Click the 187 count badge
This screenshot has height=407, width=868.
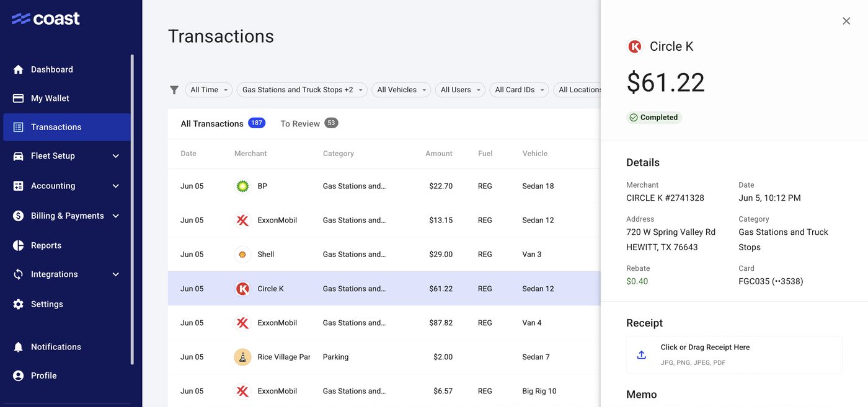257,123
